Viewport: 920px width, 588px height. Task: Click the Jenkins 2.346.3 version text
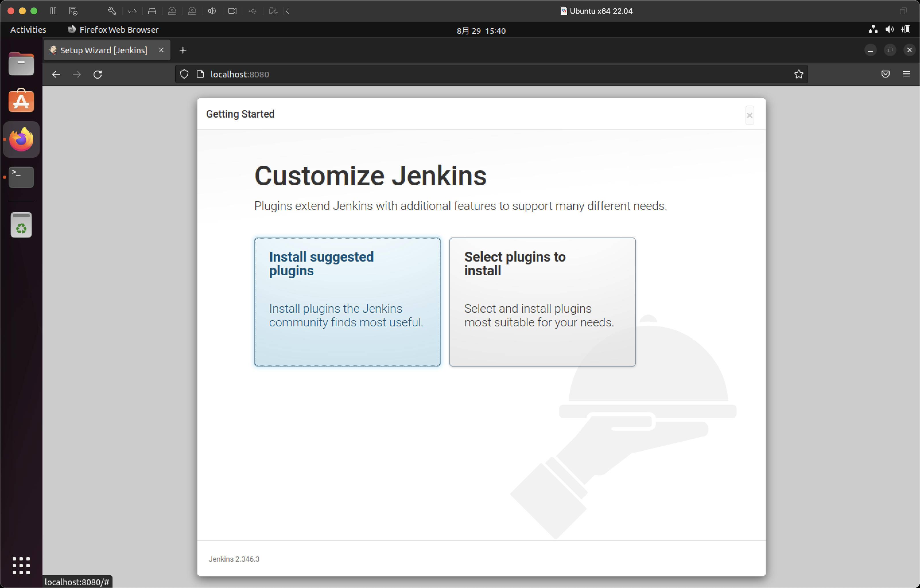click(234, 559)
